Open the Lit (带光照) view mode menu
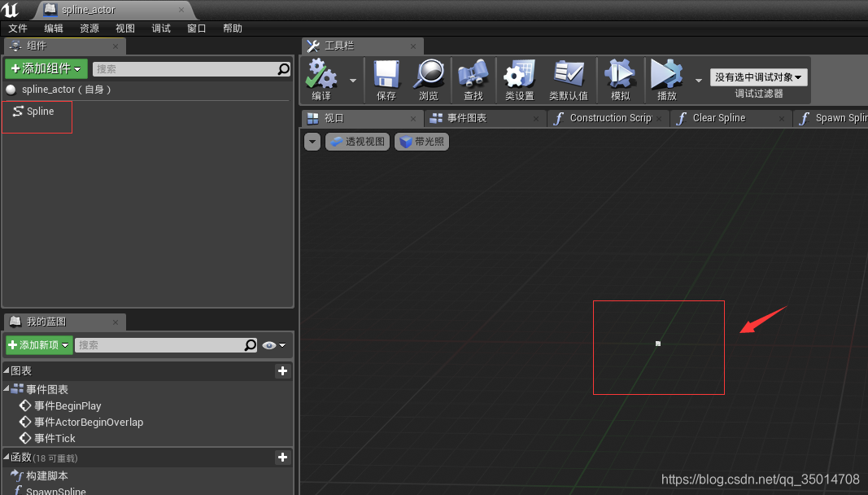This screenshot has height=495, width=868. pos(422,142)
